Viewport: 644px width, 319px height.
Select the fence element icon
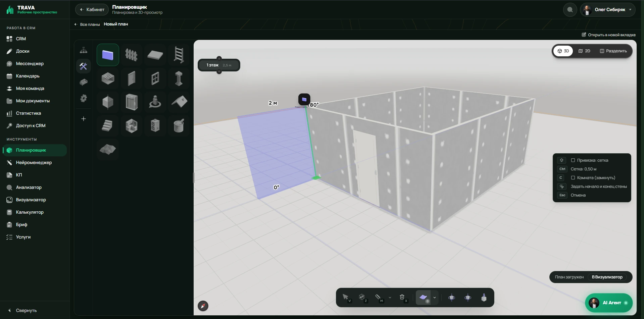pos(131,55)
